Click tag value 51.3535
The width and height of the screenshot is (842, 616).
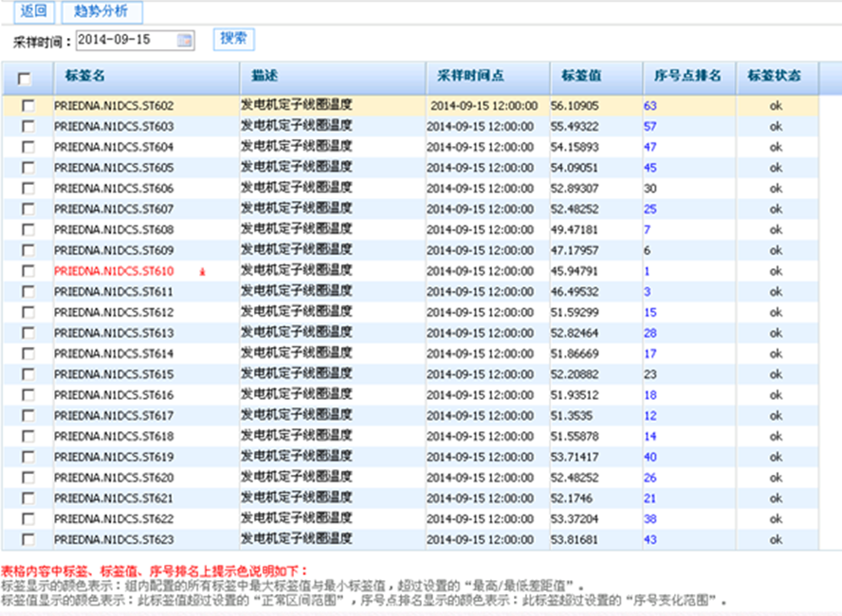572,416
